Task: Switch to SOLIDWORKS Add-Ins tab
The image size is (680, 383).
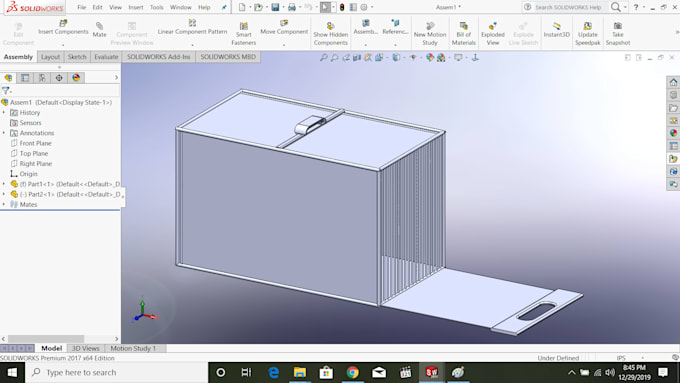Action: coord(159,57)
